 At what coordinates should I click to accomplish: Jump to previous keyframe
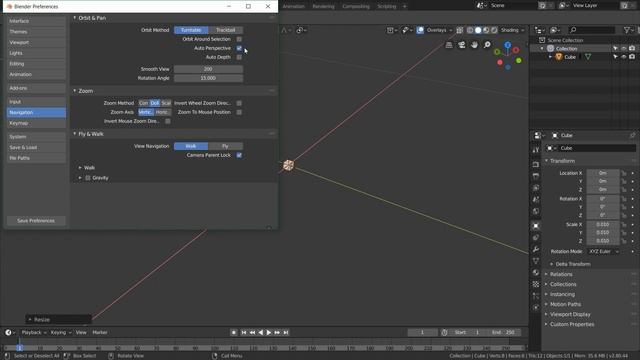(x=252, y=333)
